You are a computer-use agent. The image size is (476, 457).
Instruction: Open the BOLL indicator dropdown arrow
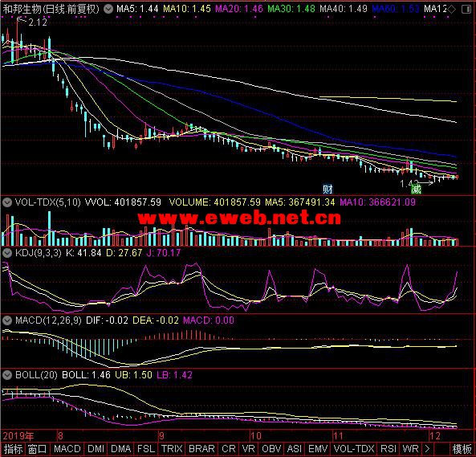pyautogui.click(x=7, y=375)
